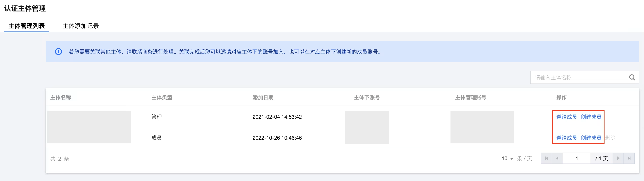644x181 pixels.
Task: Click the page number input box
Action: pyautogui.click(x=577, y=158)
